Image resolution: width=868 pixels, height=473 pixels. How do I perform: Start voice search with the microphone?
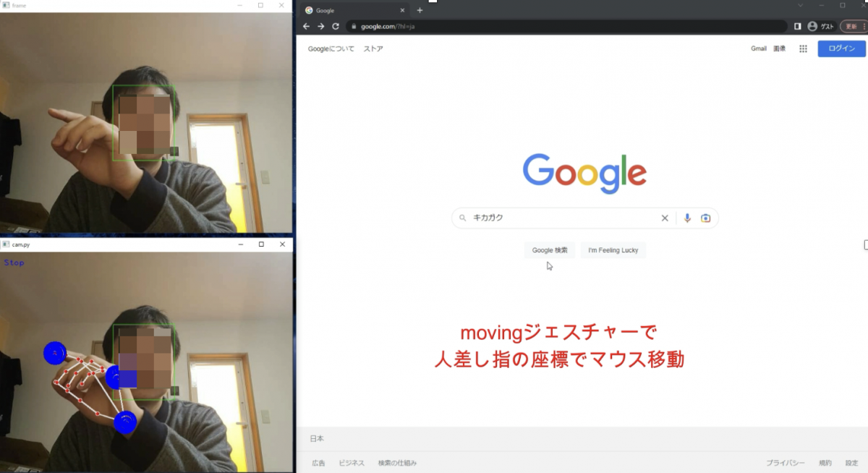(687, 218)
